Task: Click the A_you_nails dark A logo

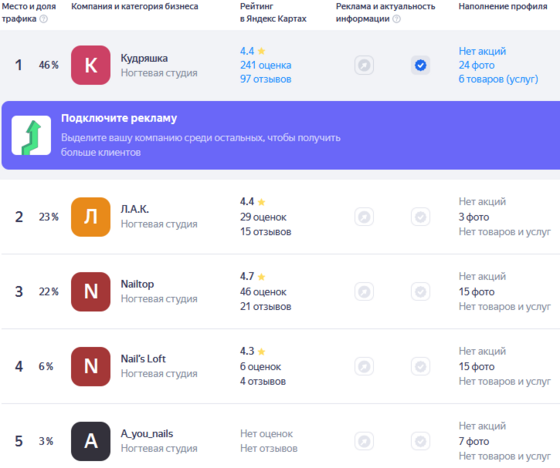Action: click(x=91, y=441)
